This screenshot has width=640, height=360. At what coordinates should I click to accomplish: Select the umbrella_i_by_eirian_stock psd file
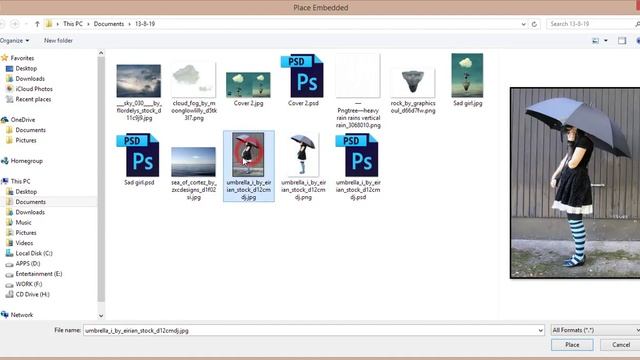(358, 167)
